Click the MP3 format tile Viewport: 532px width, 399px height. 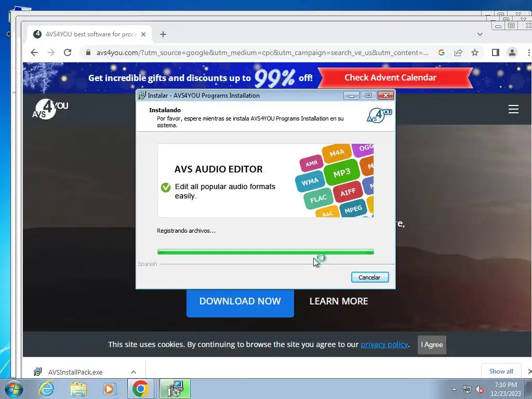pyautogui.click(x=342, y=172)
